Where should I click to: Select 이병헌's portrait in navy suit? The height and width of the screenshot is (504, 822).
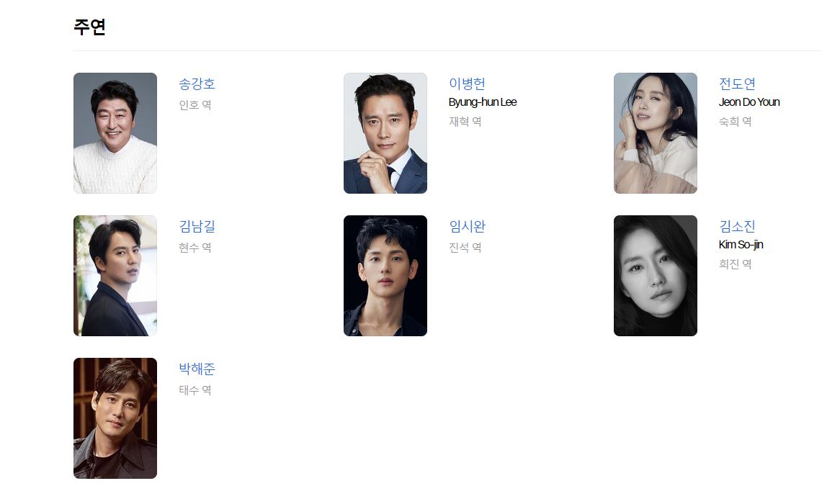coord(385,133)
